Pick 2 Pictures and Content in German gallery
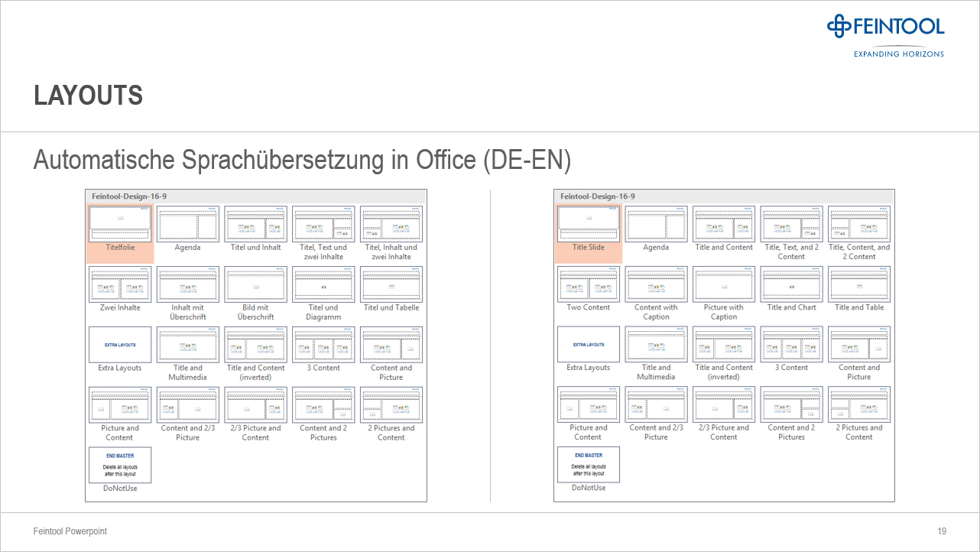Image resolution: width=980 pixels, height=552 pixels. (391, 405)
